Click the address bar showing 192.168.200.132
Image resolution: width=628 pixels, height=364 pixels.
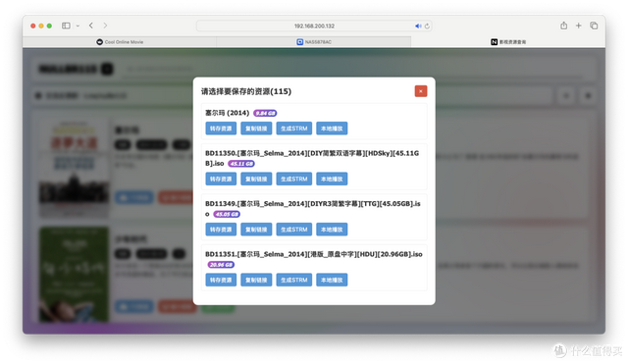click(x=314, y=26)
